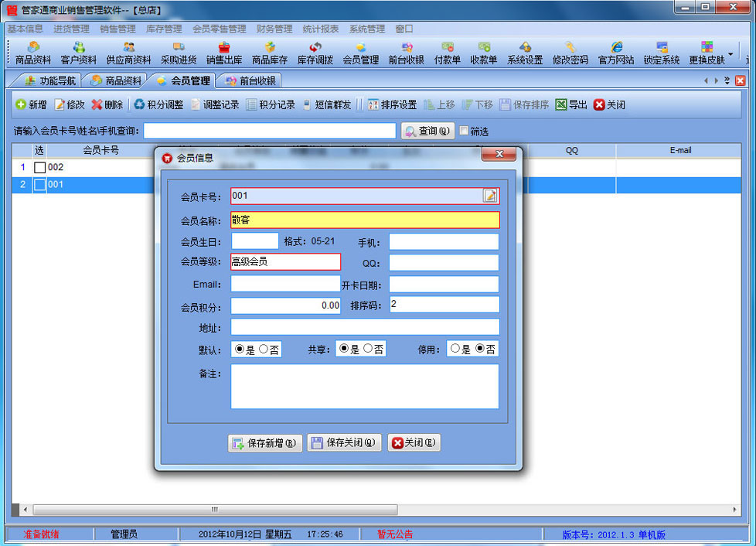
Task: Switch to 商品资料 tab
Action: 116,80
